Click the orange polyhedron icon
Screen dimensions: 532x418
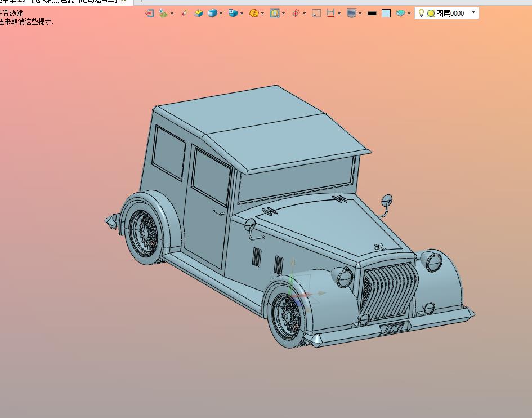coord(254,14)
